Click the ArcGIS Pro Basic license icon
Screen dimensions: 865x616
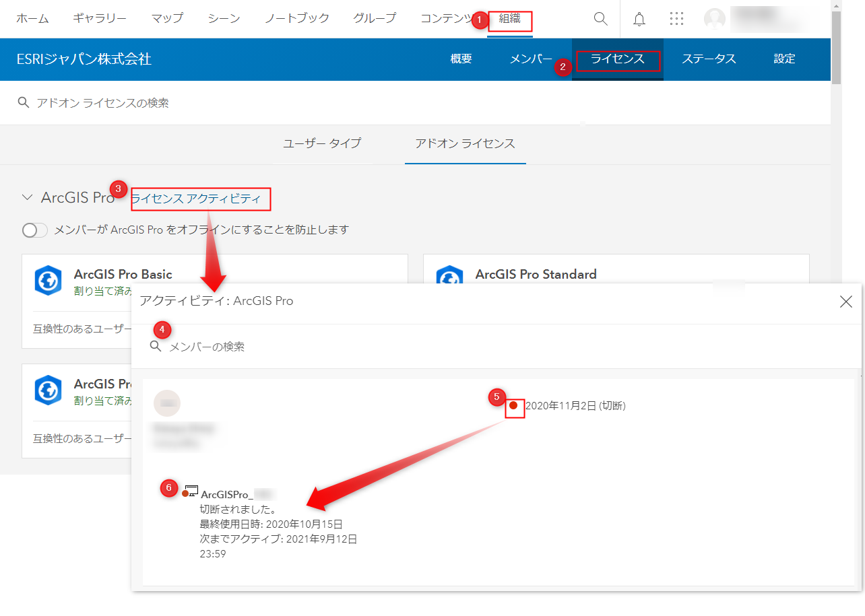[x=48, y=280]
